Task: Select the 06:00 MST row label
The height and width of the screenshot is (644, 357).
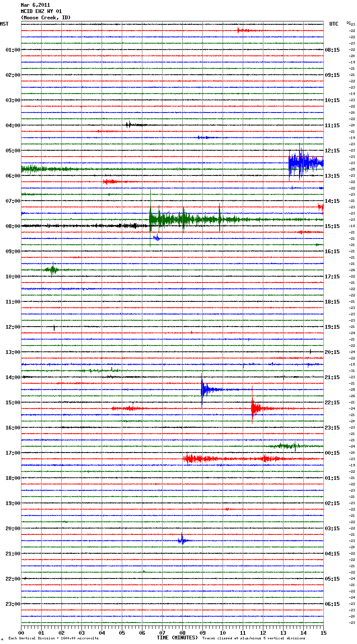Action: (13, 176)
